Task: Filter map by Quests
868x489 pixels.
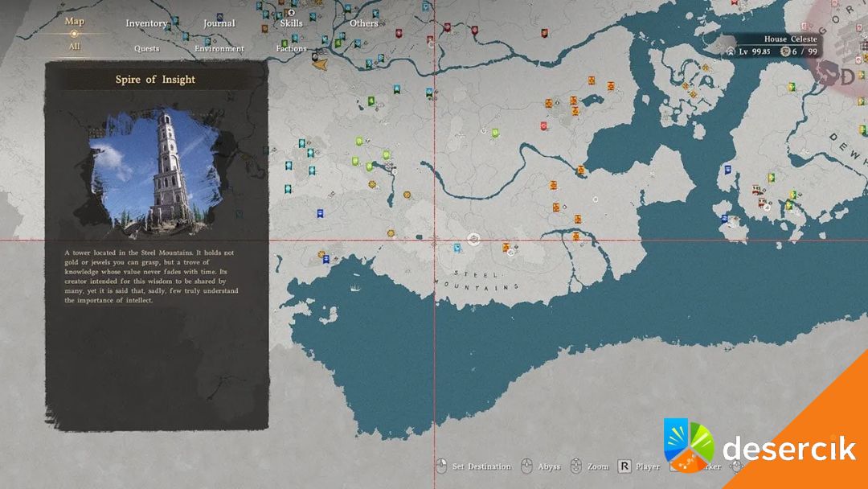Action: [146, 48]
